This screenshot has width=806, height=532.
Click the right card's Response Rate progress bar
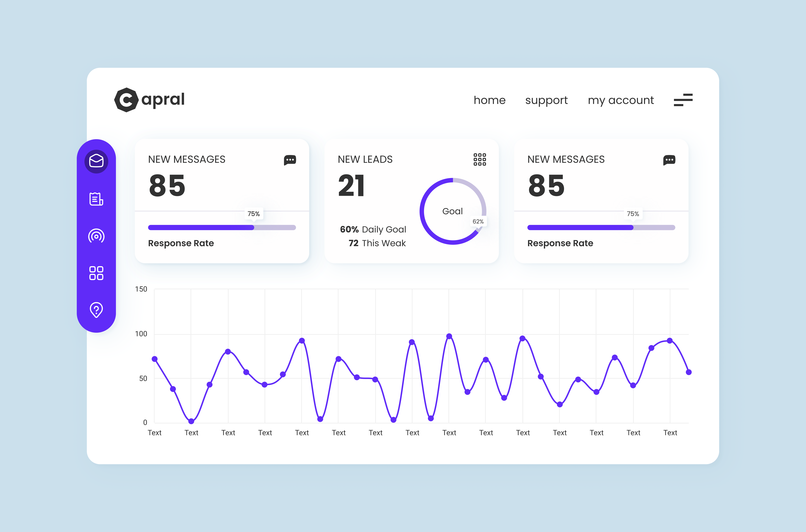(x=601, y=227)
